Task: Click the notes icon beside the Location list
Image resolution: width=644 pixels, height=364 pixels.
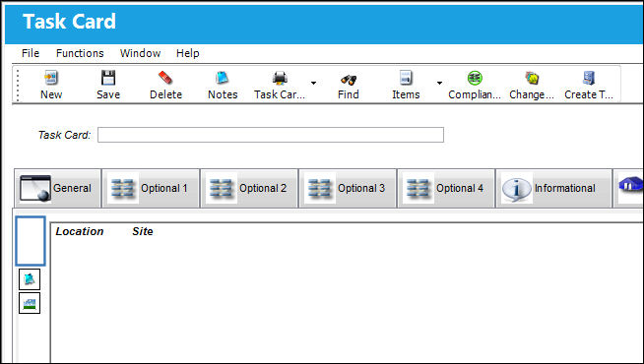Action: (30, 279)
